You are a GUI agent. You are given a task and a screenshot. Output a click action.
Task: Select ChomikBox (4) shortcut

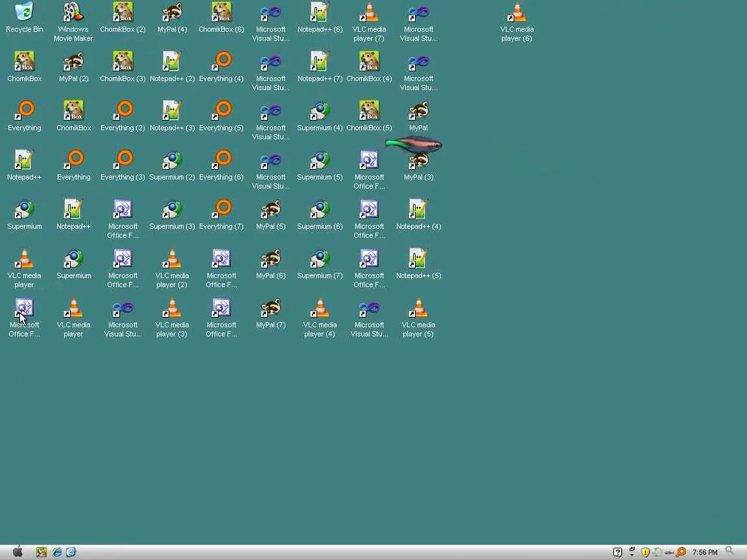coord(369,67)
